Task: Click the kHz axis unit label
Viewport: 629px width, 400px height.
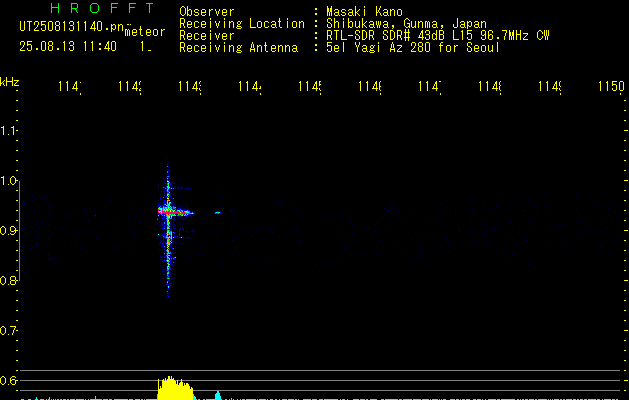Action: 10,82
